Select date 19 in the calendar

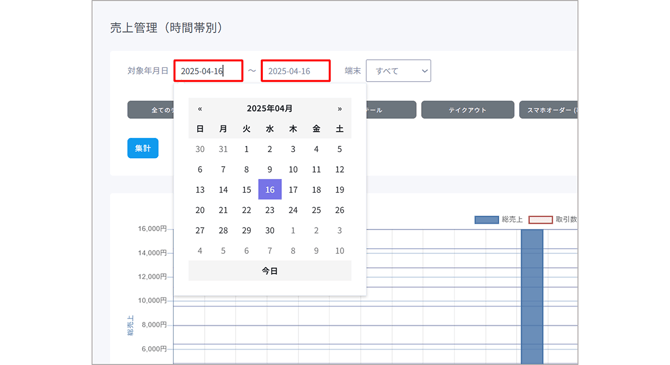tap(340, 190)
